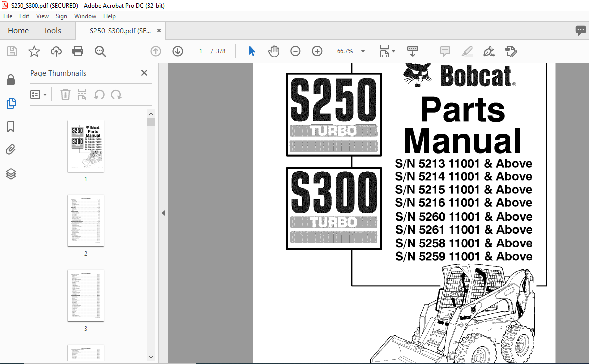Click the page number input field
Viewport: 589px width, 364px height.
(201, 51)
